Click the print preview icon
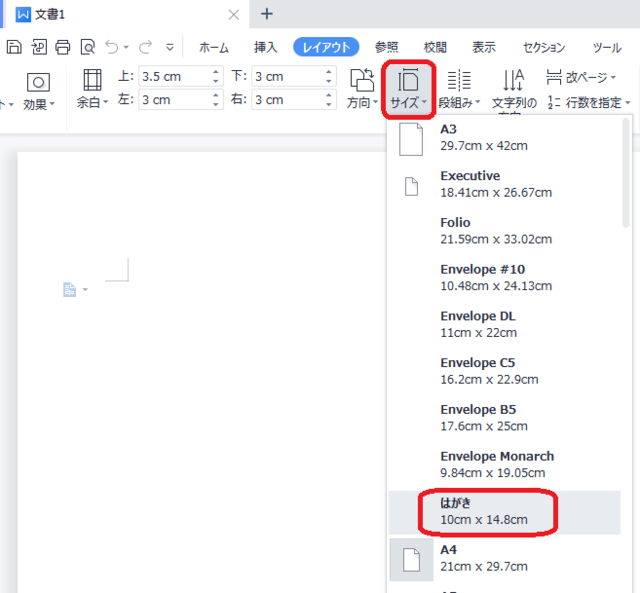 click(x=87, y=47)
